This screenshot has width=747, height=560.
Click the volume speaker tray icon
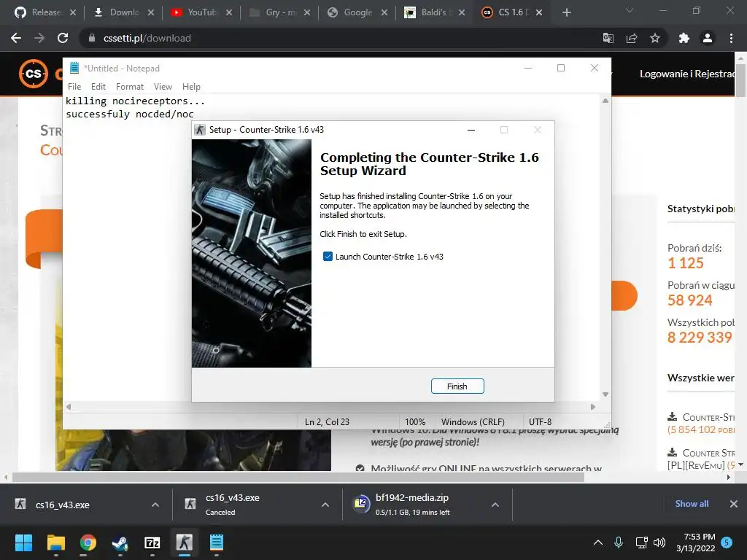coord(659,542)
